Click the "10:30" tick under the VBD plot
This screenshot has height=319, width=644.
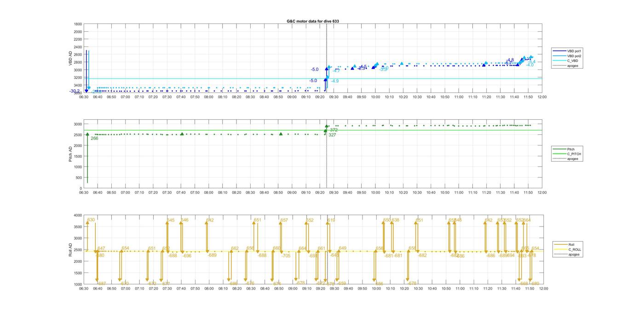click(417, 97)
